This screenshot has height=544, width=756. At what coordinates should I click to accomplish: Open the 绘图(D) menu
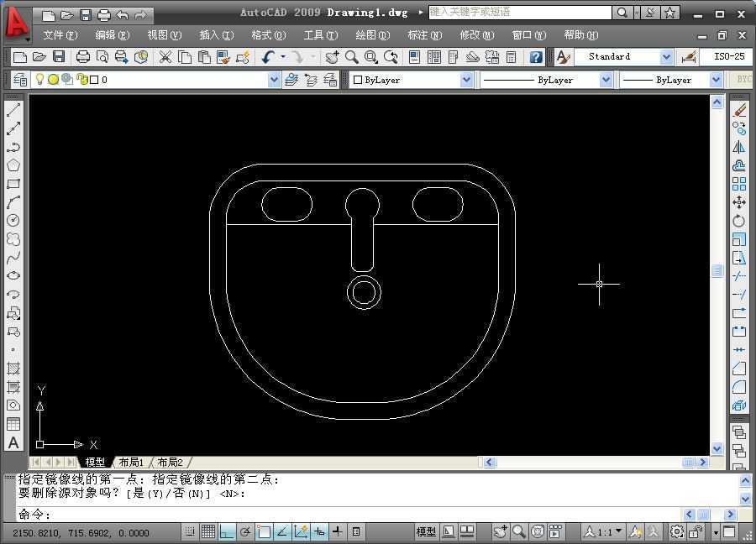pyautogui.click(x=372, y=35)
